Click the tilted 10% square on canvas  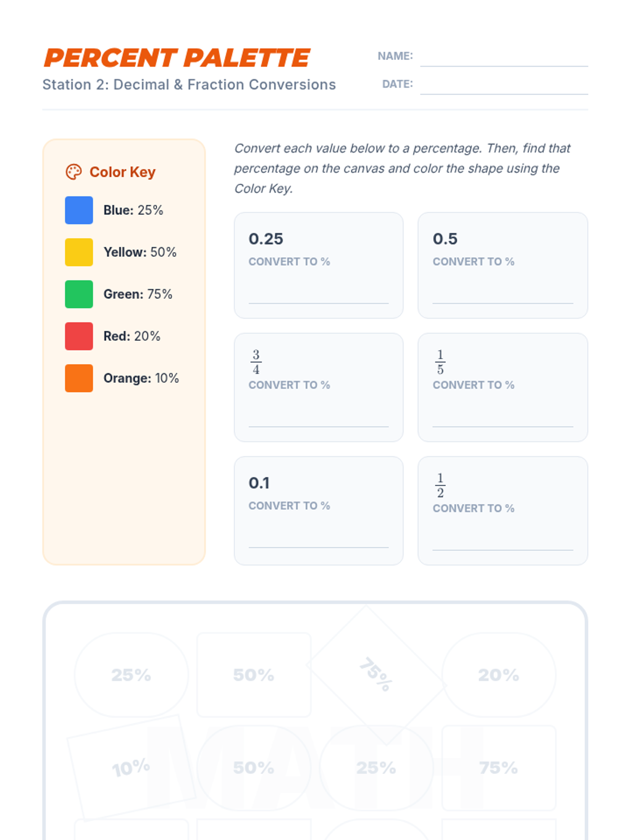(131, 768)
